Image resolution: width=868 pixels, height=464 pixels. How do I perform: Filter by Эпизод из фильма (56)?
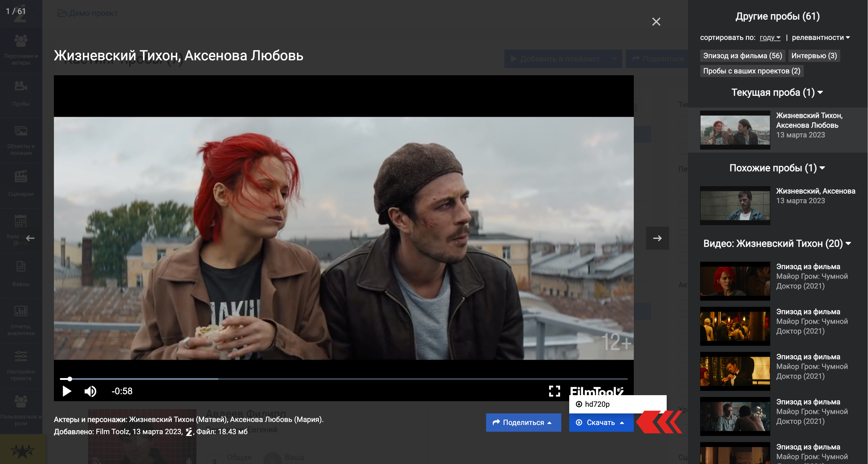pos(742,55)
